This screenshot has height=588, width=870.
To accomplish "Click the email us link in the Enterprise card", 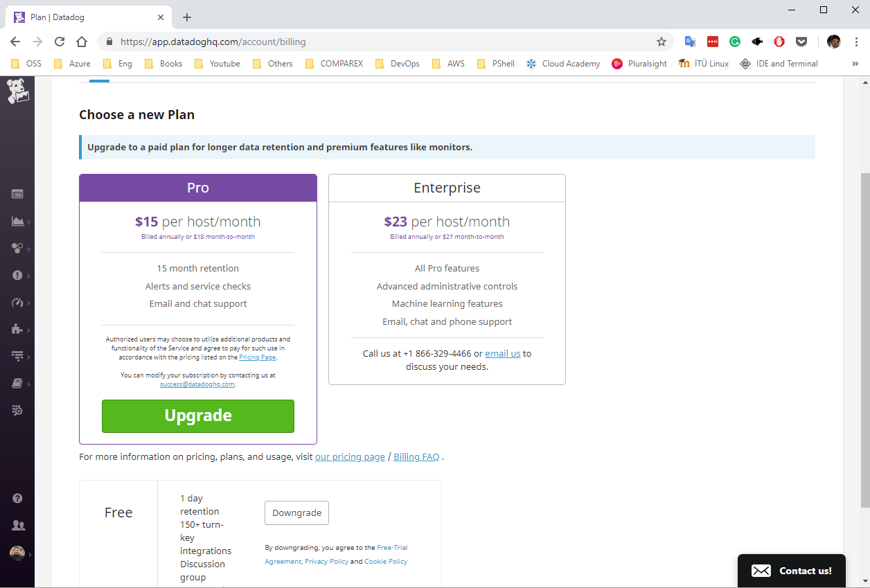I will (503, 354).
